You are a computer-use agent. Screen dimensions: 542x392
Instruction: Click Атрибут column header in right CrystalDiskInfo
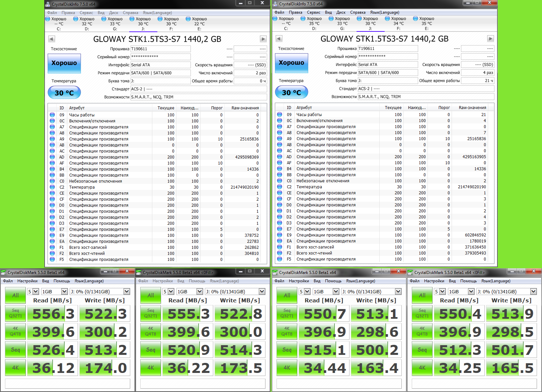[337, 108]
